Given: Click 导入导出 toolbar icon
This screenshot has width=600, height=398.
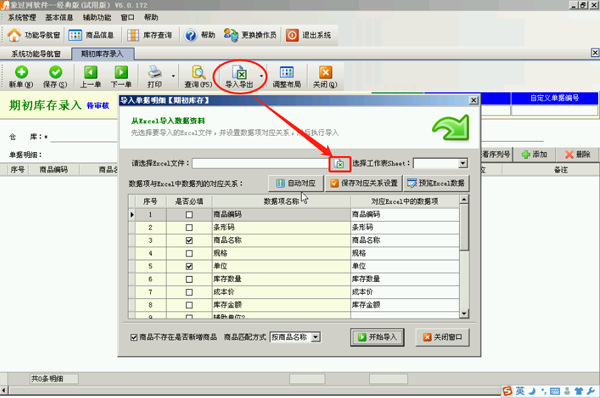Looking at the screenshot, I should click(239, 72).
